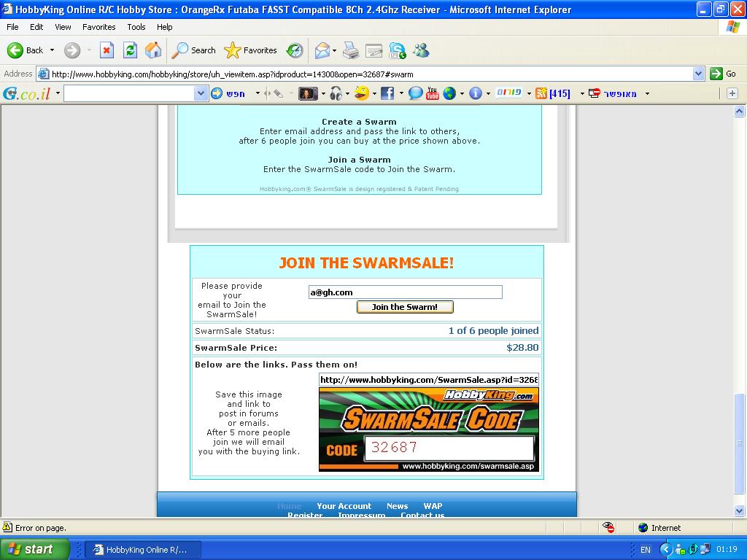
Task: Open the YouTube icon in G.co.il toolbar
Action: pyautogui.click(x=432, y=93)
